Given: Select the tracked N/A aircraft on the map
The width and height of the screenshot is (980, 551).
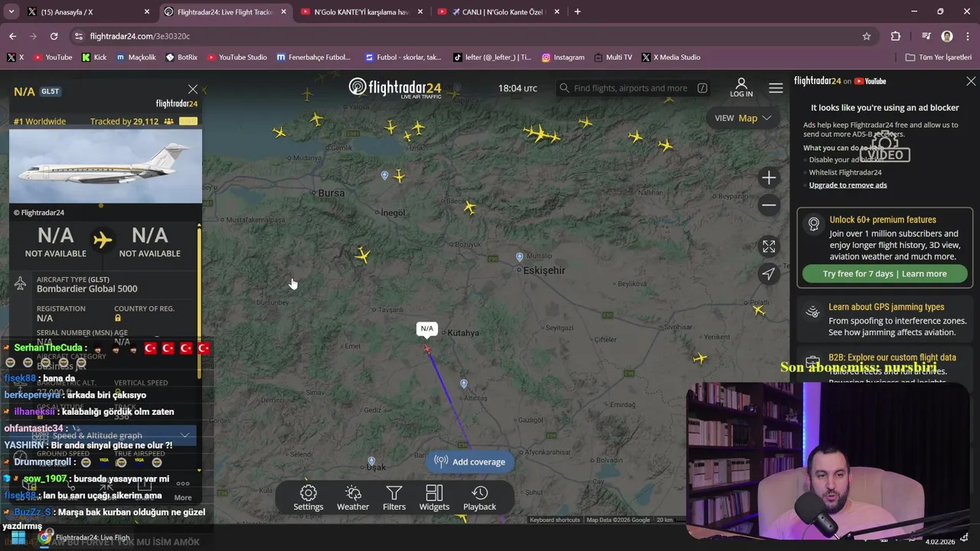Looking at the screenshot, I should [x=427, y=350].
